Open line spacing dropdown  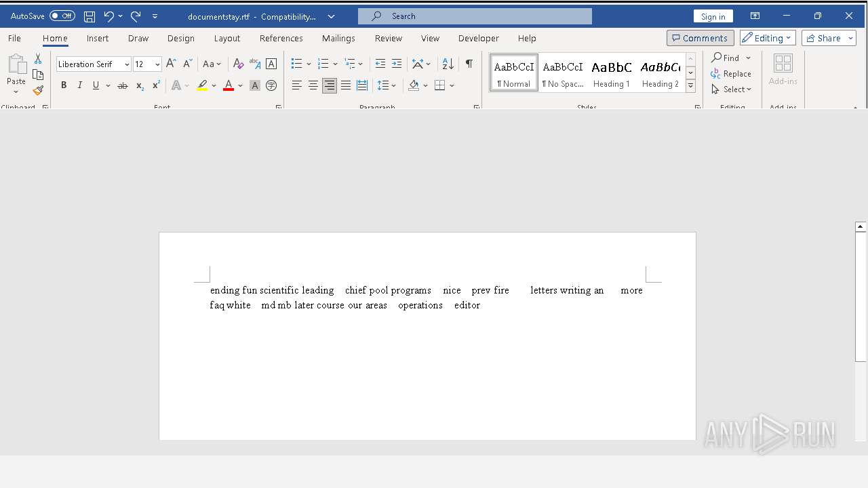point(387,85)
